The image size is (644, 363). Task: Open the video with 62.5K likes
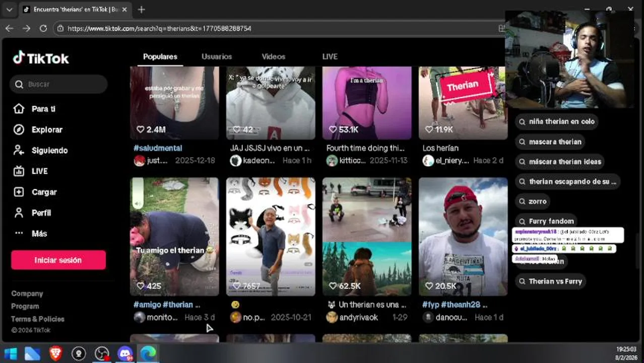pyautogui.click(x=367, y=236)
